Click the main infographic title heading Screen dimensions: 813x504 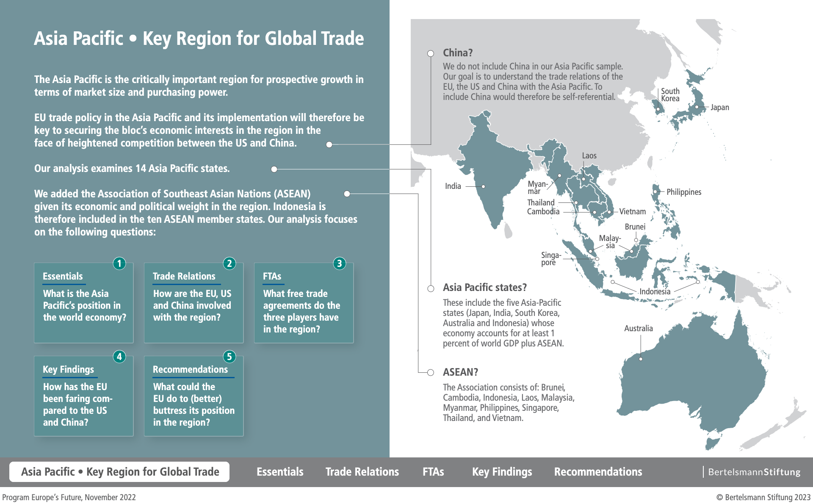[199, 38]
